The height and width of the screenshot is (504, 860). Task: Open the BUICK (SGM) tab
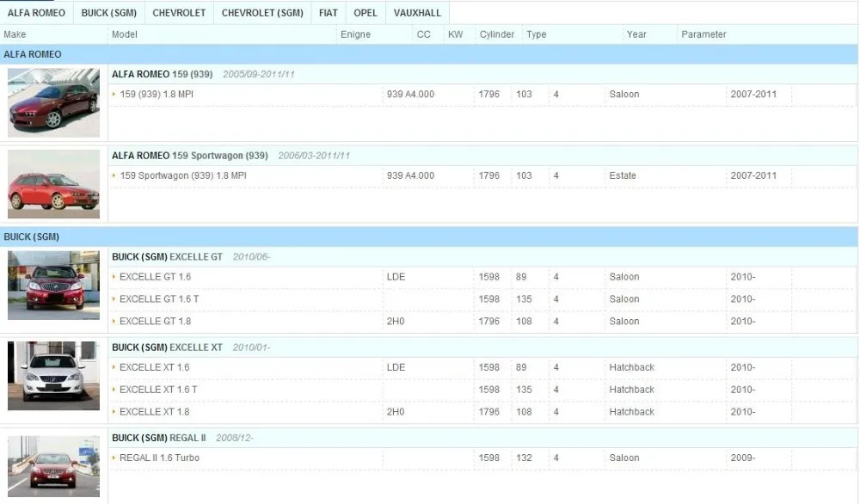[108, 13]
